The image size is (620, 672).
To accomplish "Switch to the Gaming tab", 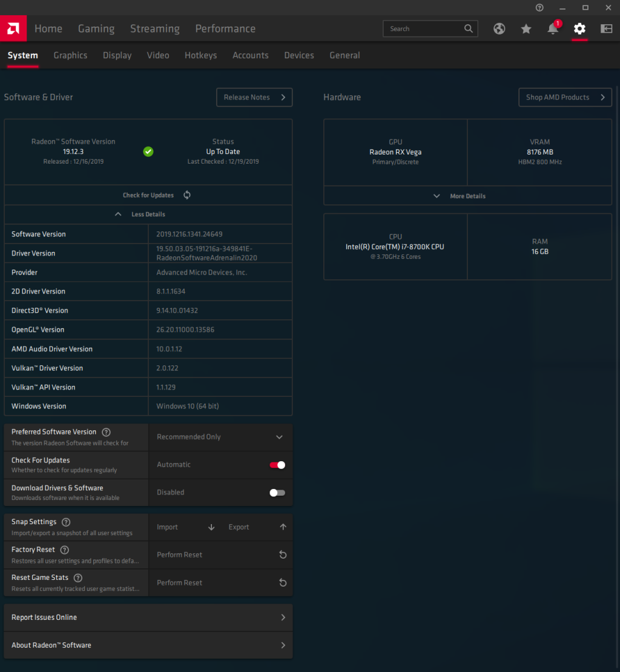I will pos(96,28).
